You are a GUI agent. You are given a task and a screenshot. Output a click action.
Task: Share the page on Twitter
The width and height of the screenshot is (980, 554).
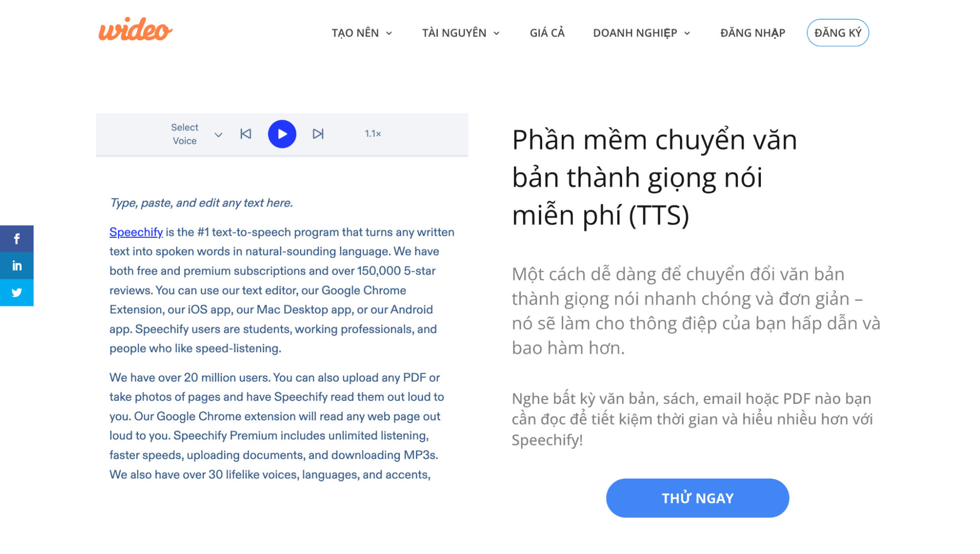[17, 293]
